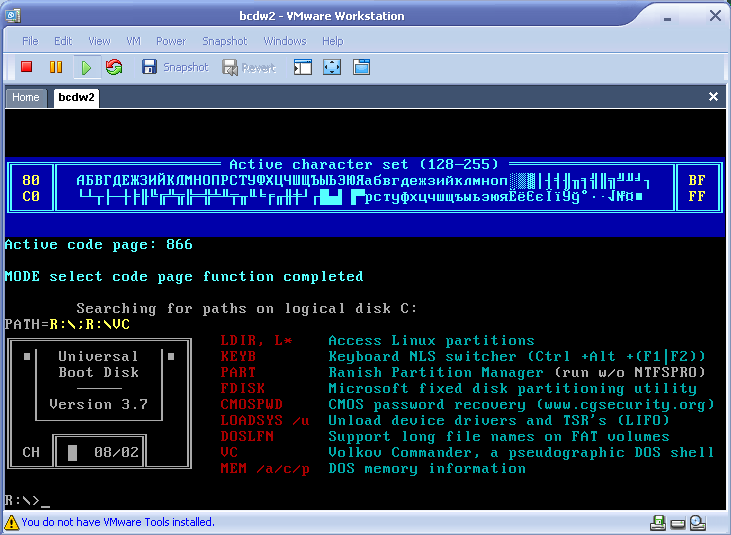Screen dimensions: 731x535
Task: Switch to full screen mode icon
Action: (332, 67)
